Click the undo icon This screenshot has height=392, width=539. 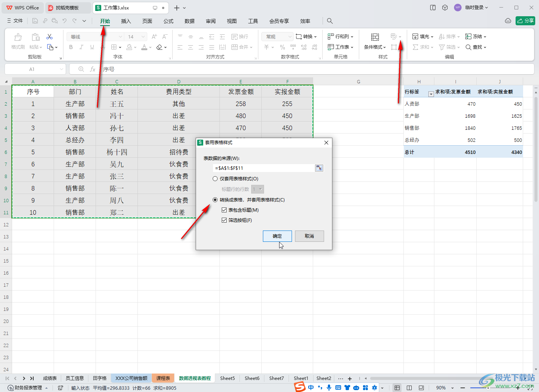pos(65,21)
